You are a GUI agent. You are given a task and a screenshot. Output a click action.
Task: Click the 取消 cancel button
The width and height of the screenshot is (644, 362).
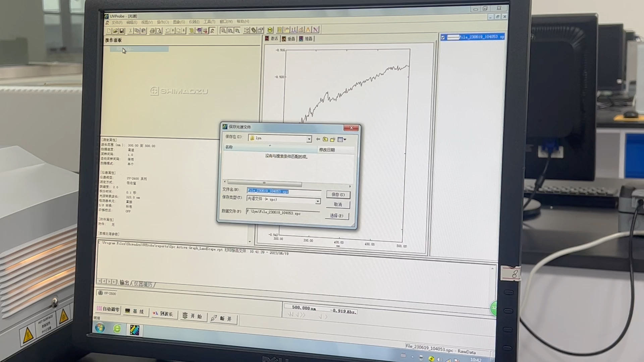(338, 204)
